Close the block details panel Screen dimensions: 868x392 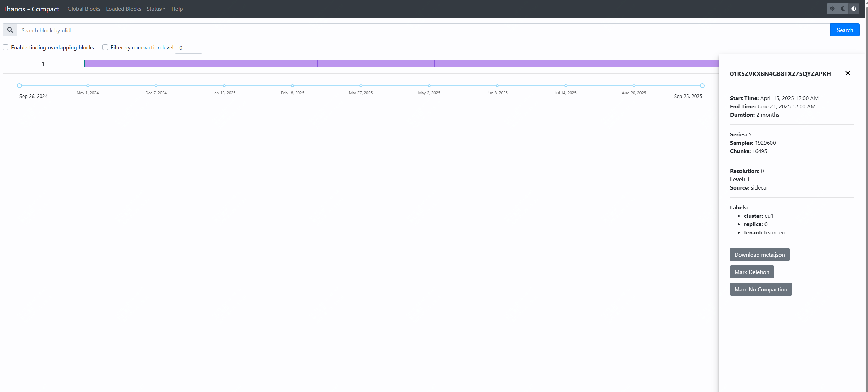click(x=848, y=73)
